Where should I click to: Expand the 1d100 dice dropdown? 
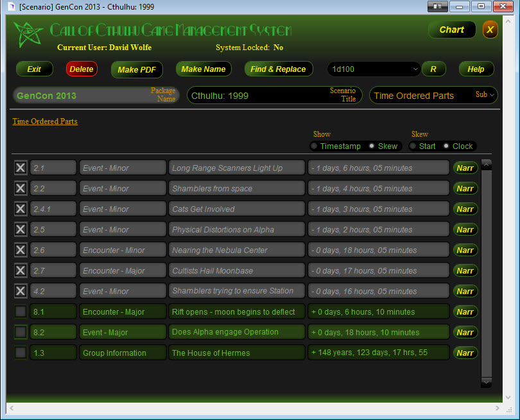(x=415, y=69)
